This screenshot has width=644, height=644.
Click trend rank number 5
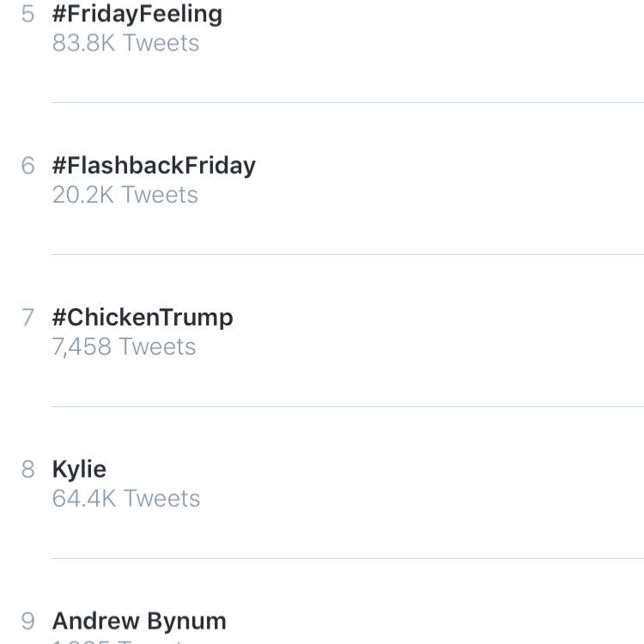[27, 15]
